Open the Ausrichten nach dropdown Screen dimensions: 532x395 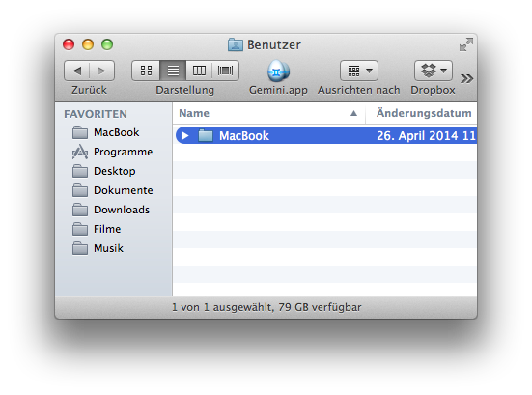click(x=359, y=71)
